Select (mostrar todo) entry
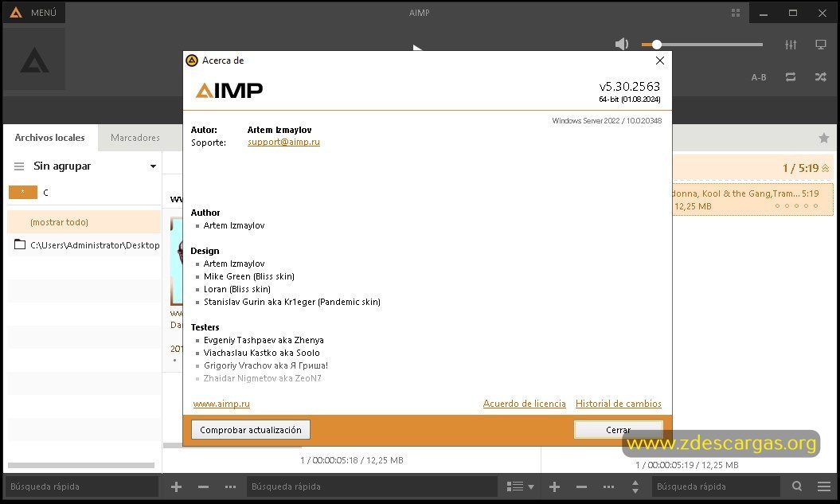The image size is (840, 504). (84, 221)
